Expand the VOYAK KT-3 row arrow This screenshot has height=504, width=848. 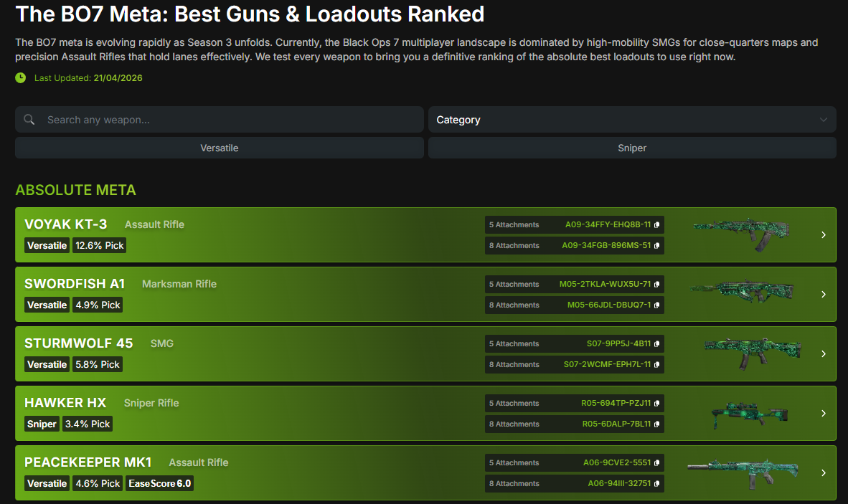pyautogui.click(x=824, y=235)
